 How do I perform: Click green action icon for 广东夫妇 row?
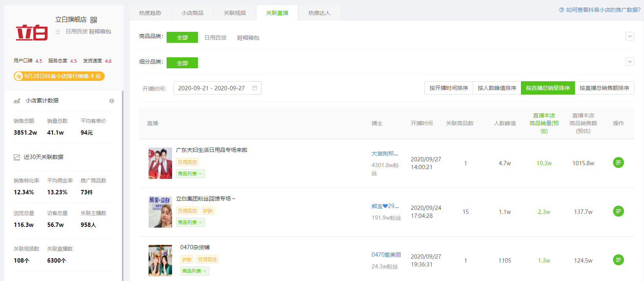pyautogui.click(x=619, y=162)
